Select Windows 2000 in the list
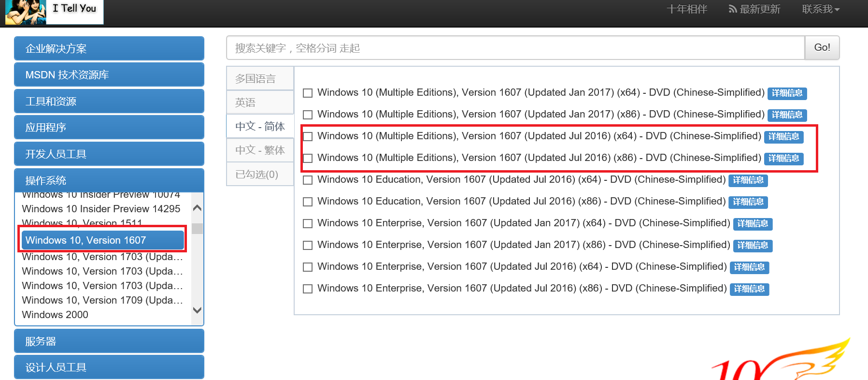Image resolution: width=868 pixels, height=380 pixels. pyautogui.click(x=55, y=315)
